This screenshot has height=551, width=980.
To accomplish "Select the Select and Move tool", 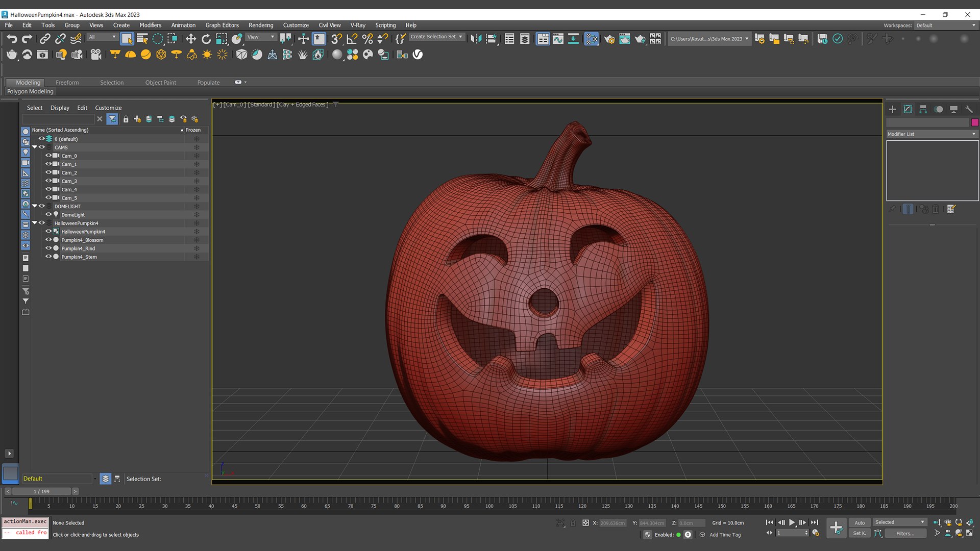I will coord(191,39).
